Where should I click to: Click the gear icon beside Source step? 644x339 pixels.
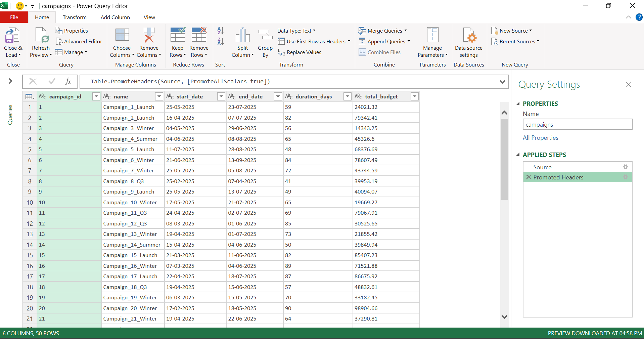625,167
